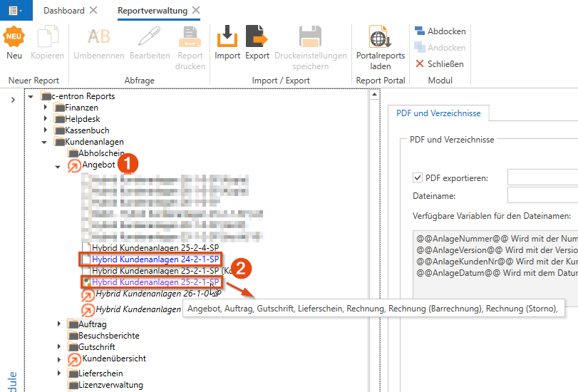Viewport: 578px width, 392px height.
Task: Expand the Kundenübersicht node
Action: pyautogui.click(x=59, y=359)
